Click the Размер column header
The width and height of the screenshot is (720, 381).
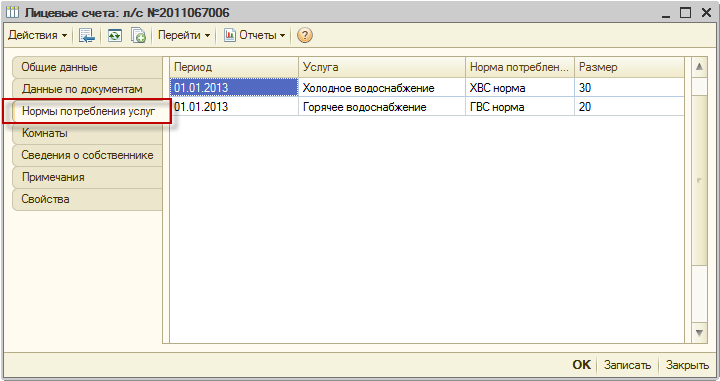coord(629,67)
